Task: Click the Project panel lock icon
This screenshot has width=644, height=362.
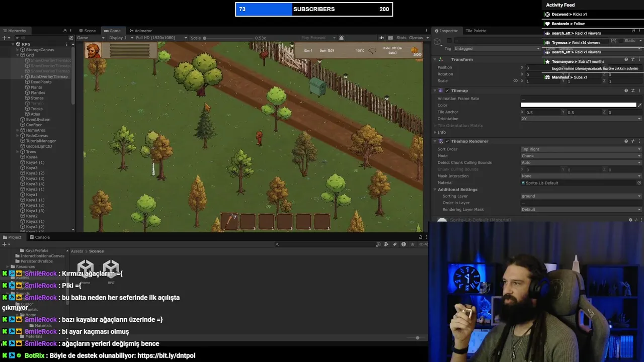Action: tap(421, 237)
